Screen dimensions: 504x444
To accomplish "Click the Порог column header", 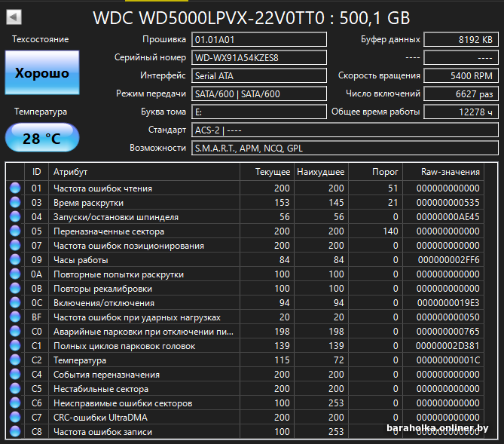I will tap(376, 172).
